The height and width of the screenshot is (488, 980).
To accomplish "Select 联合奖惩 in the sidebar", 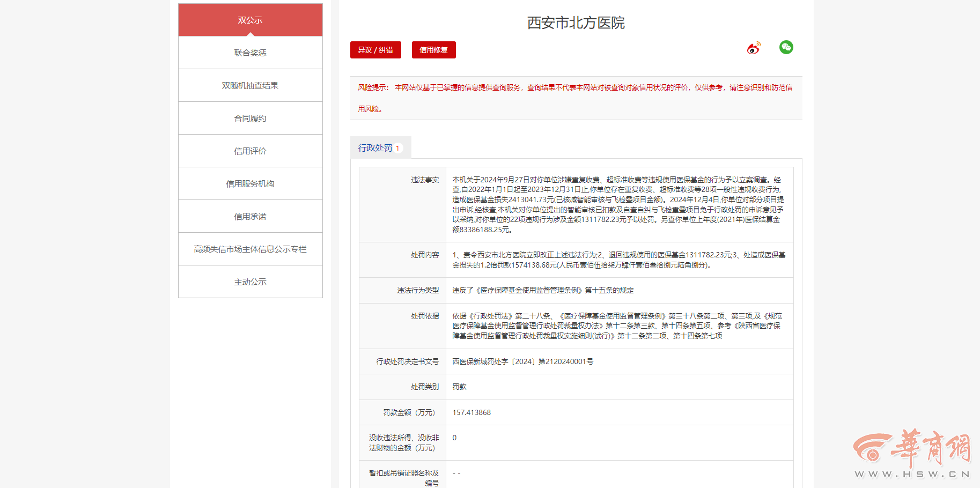I will coord(250,53).
